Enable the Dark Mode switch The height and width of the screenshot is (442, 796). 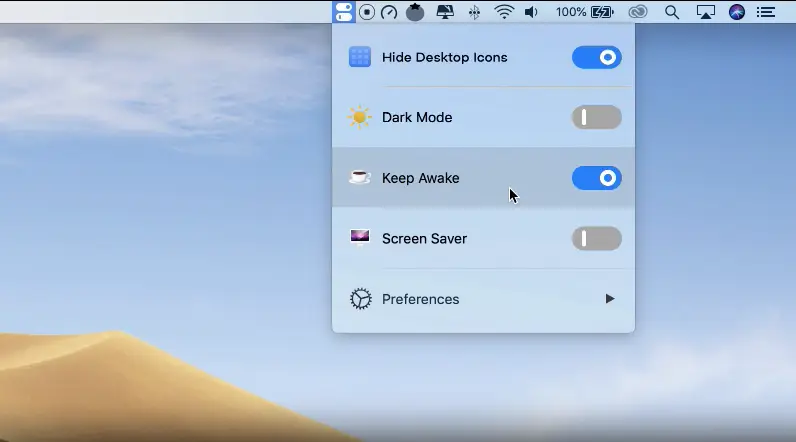(596, 117)
